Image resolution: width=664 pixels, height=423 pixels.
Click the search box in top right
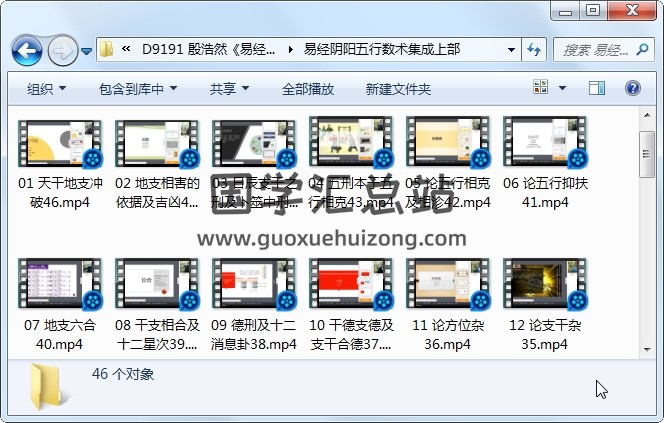tap(598, 49)
